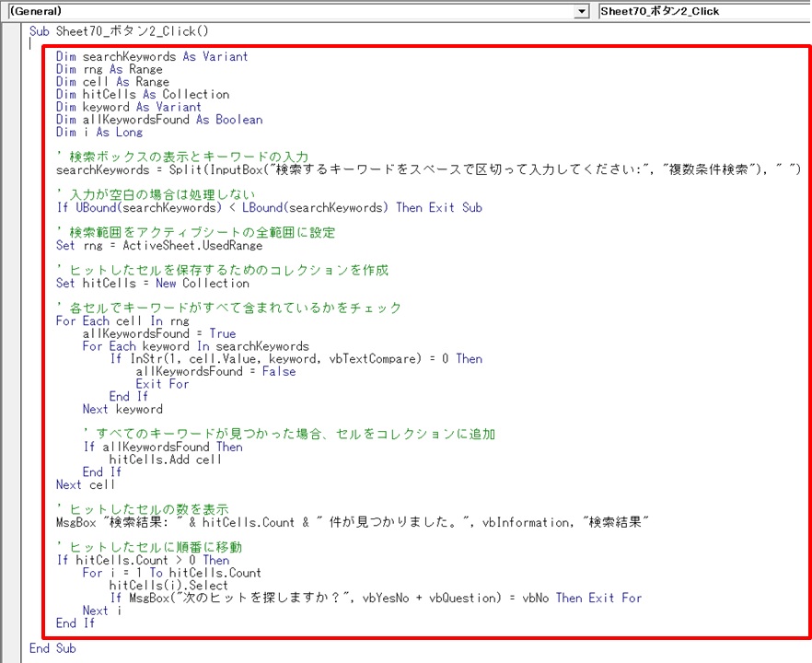Click the comment 各セルでキーワードがすべて含まれているかをチェック

pyautogui.click(x=228, y=308)
